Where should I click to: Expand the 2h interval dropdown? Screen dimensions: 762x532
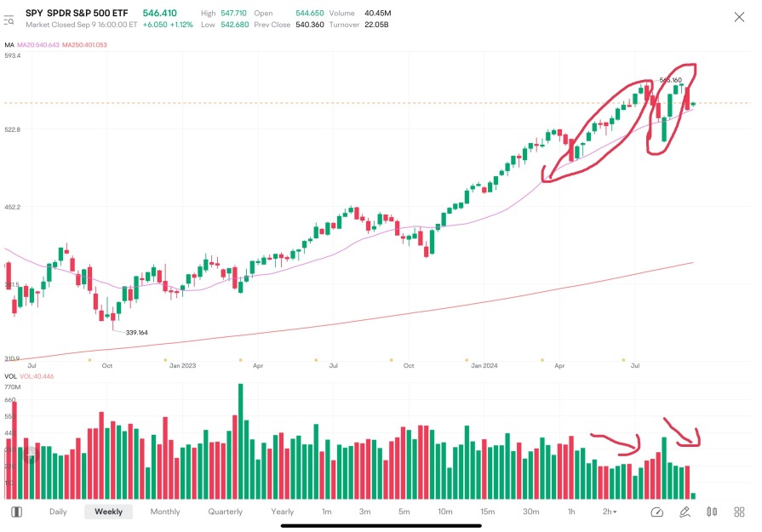610,512
